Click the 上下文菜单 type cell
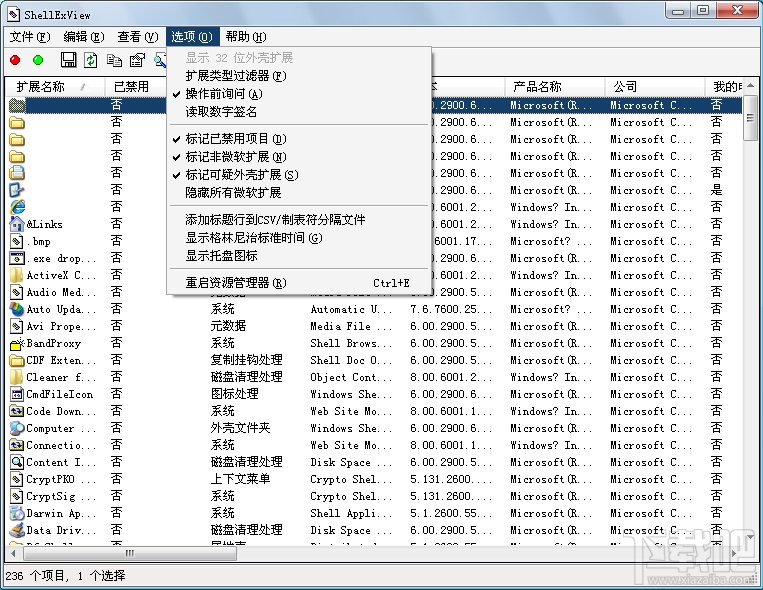 click(240, 479)
